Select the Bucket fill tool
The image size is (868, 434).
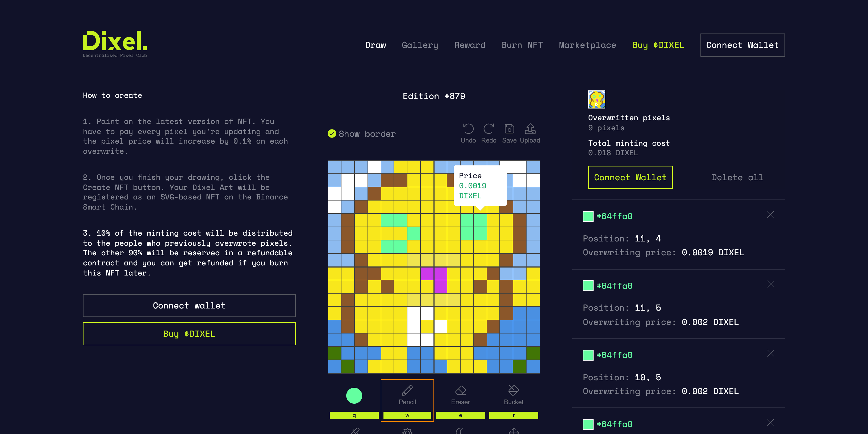(514, 396)
